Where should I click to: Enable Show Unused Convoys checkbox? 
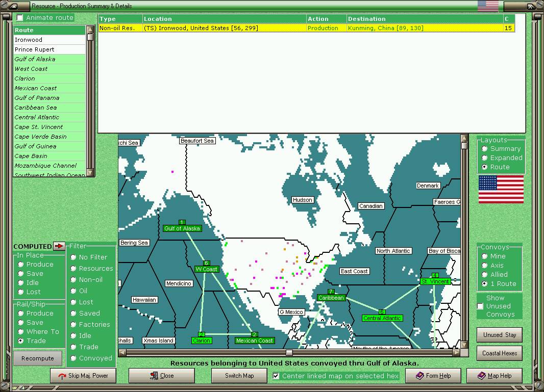coord(480,306)
